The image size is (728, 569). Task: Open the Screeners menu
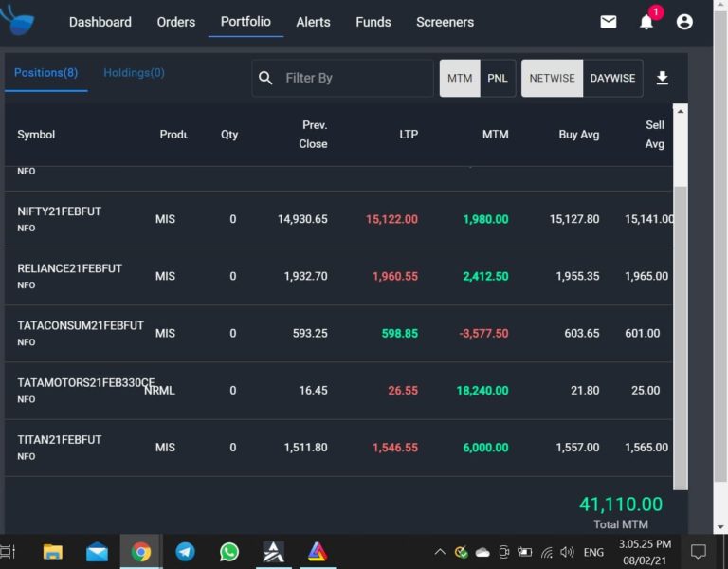[445, 22]
